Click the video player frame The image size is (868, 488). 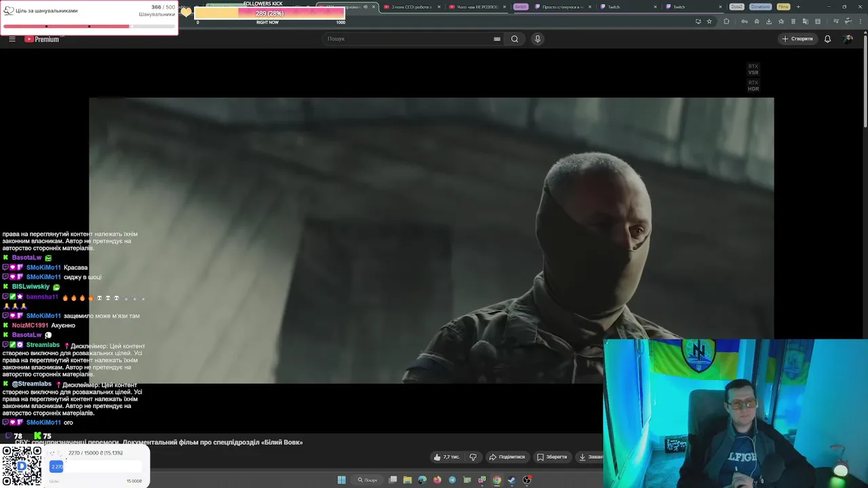click(431, 241)
